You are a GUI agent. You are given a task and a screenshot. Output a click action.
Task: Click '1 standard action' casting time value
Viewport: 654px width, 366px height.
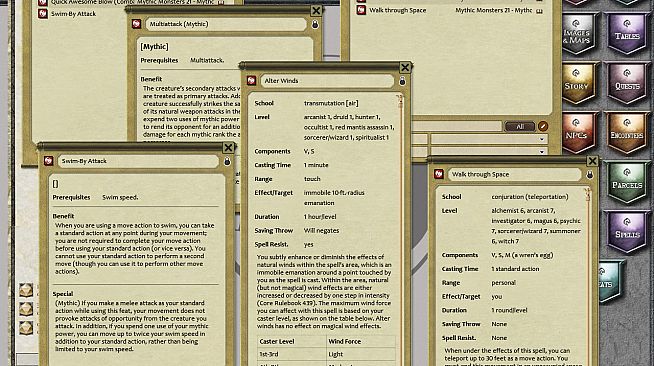tap(515, 269)
